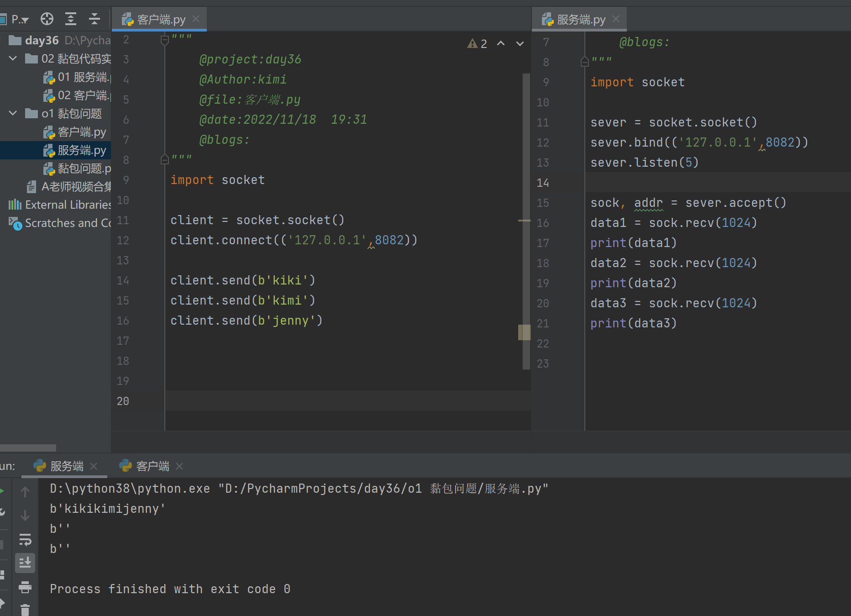Click the print(data3) code line
The width and height of the screenshot is (851, 616).
[633, 323]
